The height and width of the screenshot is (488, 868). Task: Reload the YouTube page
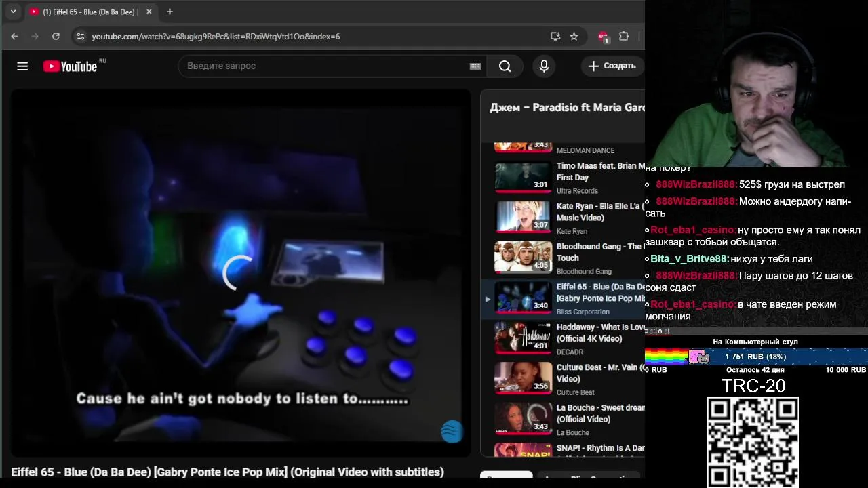point(56,36)
